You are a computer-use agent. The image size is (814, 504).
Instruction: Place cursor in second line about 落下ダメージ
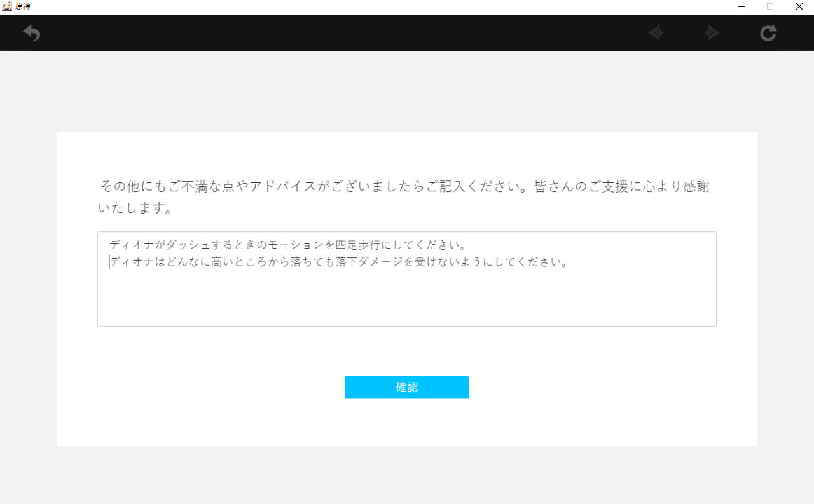(x=339, y=262)
